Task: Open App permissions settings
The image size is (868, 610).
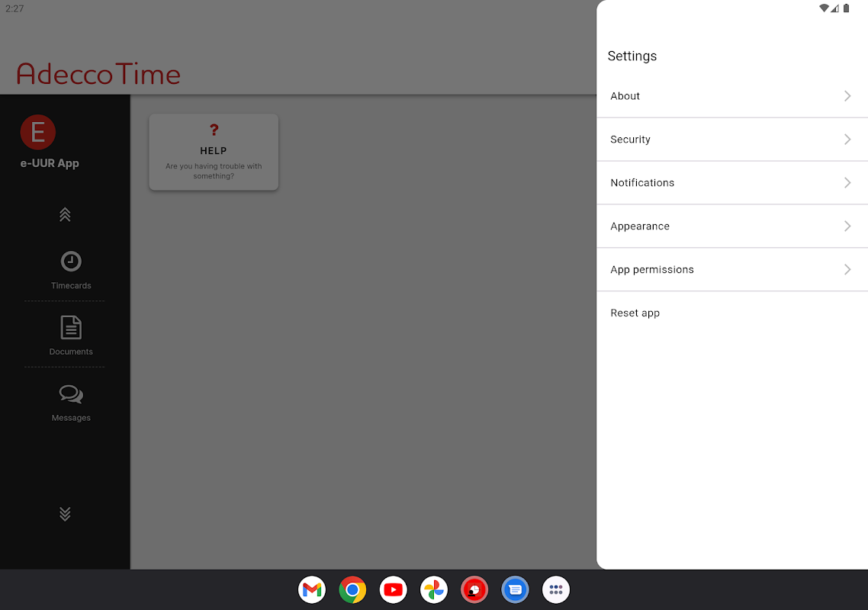Action: pyautogui.click(x=731, y=270)
